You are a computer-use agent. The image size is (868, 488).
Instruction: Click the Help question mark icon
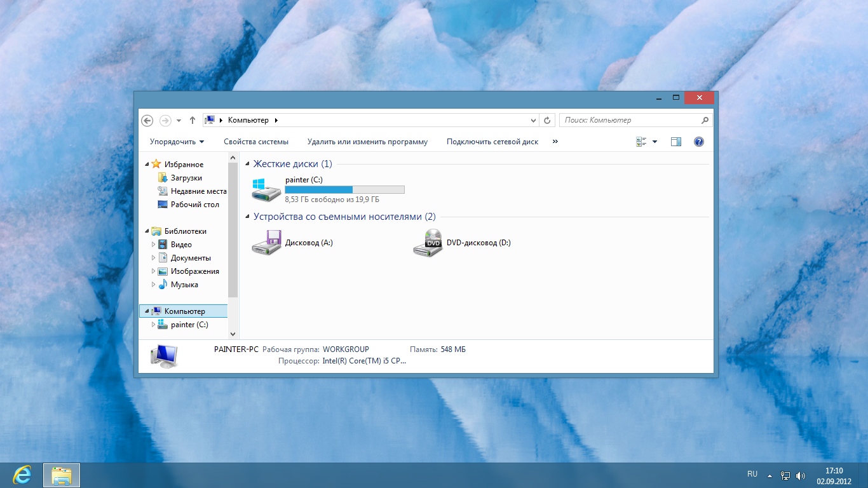pos(699,142)
